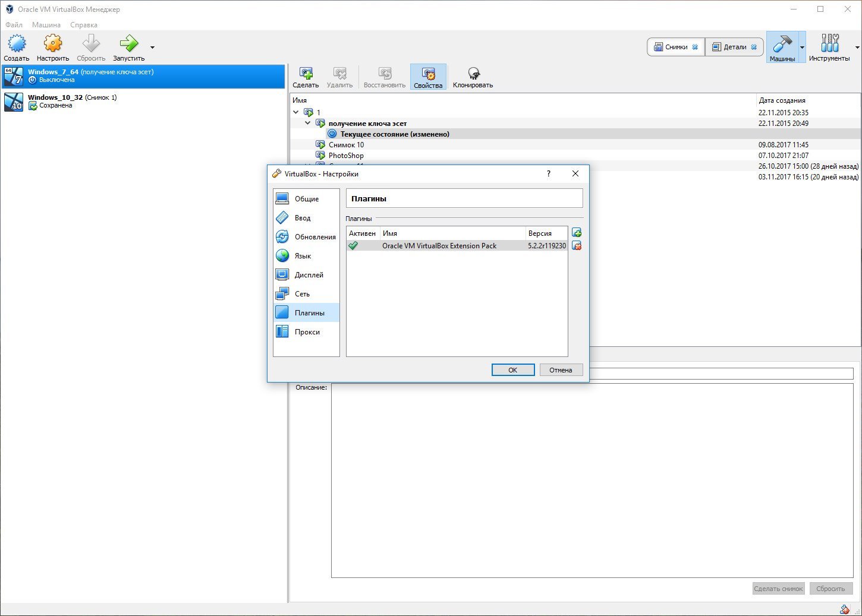Click the Активен column header

click(x=363, y=233)
